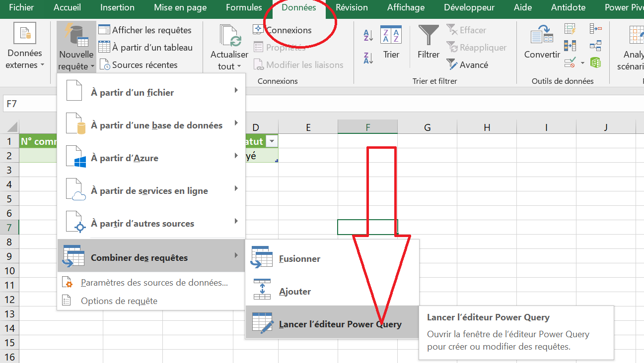Click the Connexions button
Viewport: 644px width, 363px height.
coord(283,30)
